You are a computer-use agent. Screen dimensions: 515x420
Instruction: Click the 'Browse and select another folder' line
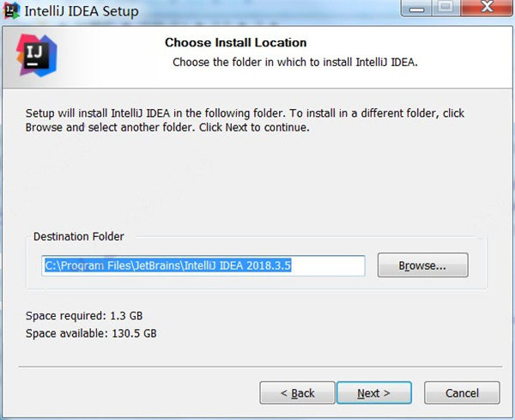(167, 127)
